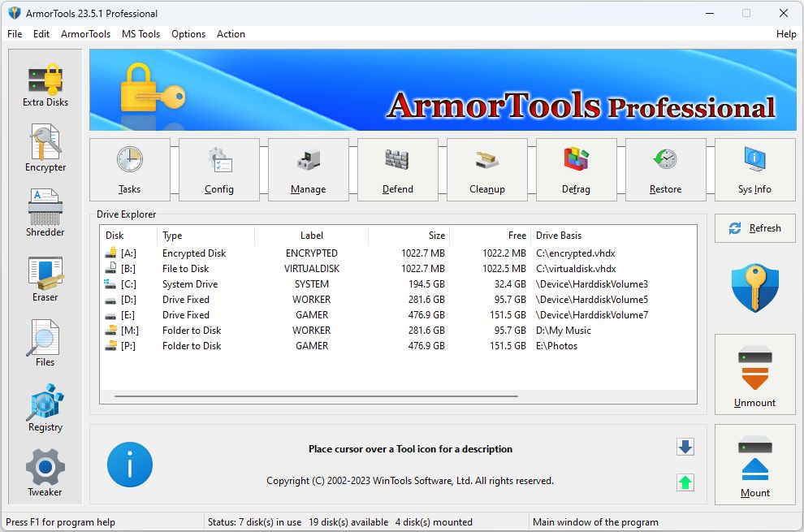Open the Extra Disks tool
The image size is (804, 532).
point(45,86)
